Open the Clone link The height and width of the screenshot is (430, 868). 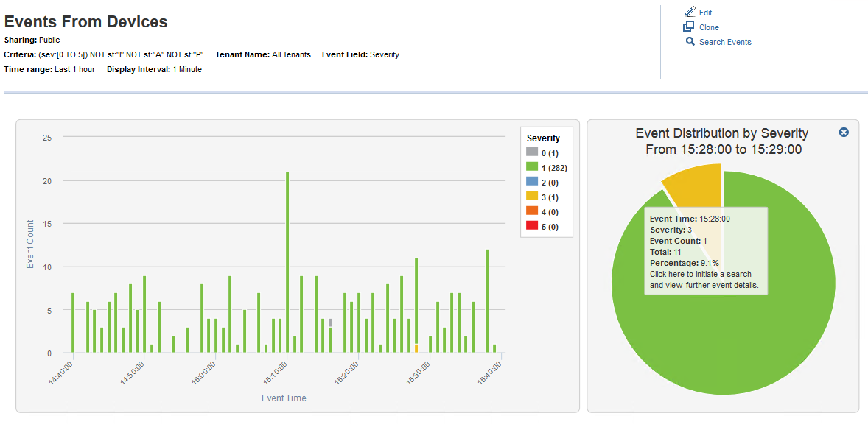tap(709, 27)
